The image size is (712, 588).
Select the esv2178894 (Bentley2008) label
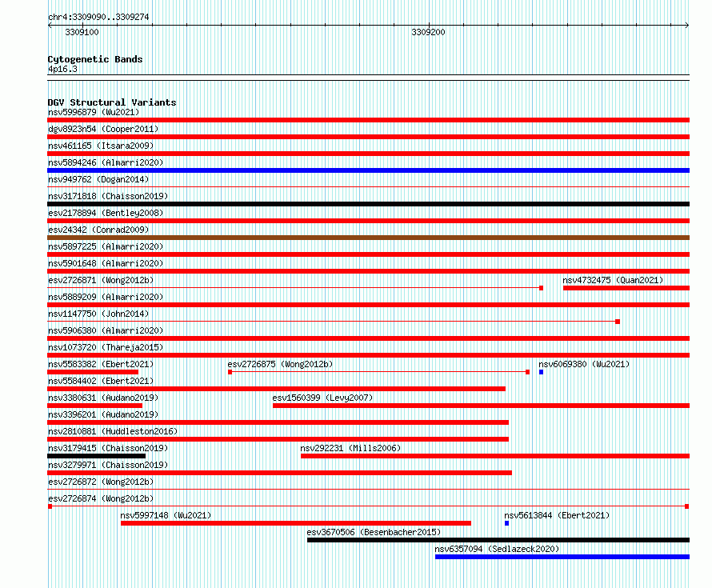pyautogui.click(x=106, y=213)
